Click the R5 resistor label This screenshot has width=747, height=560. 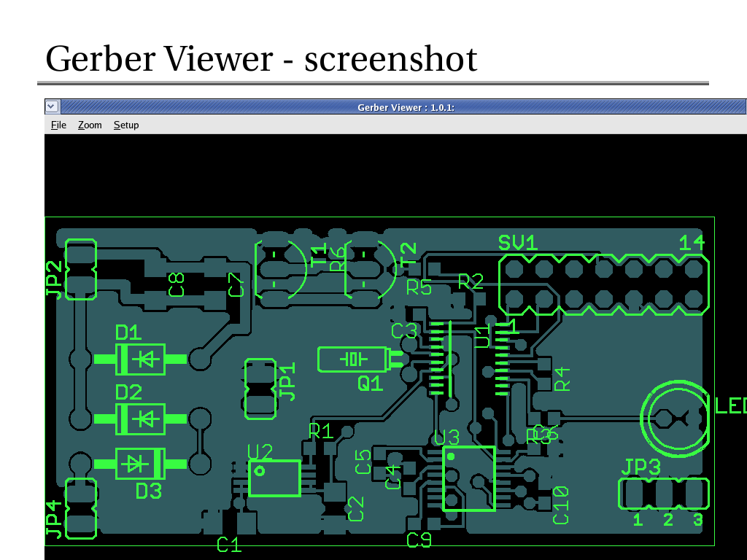[x=419, y=287]
